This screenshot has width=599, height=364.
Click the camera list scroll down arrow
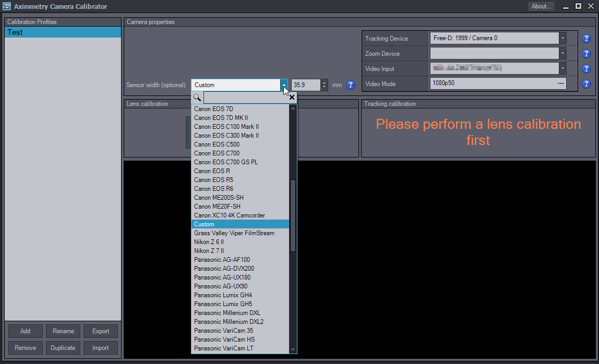click(x=293, y=349)
